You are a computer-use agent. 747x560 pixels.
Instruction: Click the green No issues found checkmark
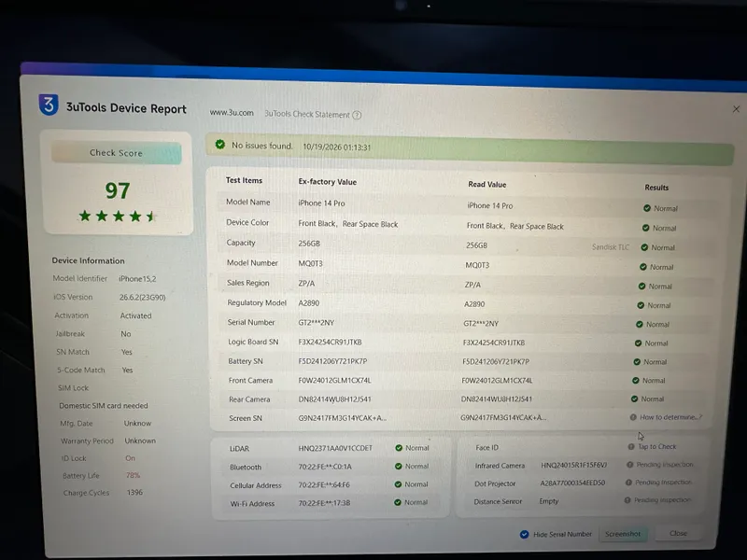coord(220,145)
